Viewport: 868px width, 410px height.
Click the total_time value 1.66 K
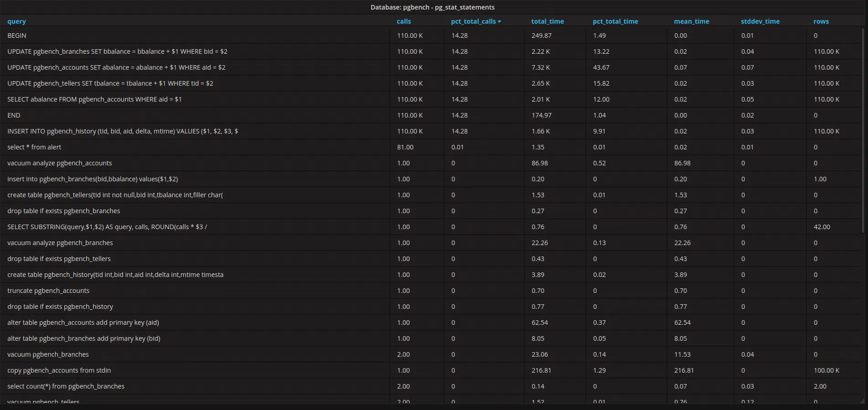[x=541, y=131]
